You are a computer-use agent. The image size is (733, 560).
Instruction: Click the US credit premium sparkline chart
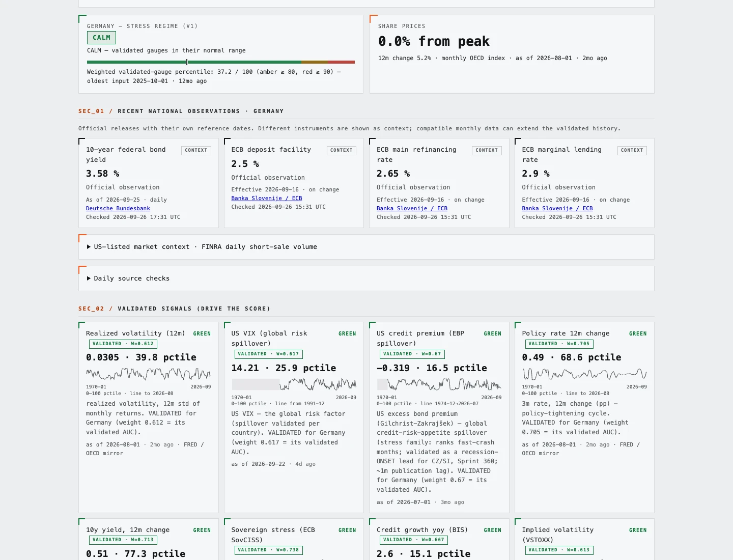point(439,384)
